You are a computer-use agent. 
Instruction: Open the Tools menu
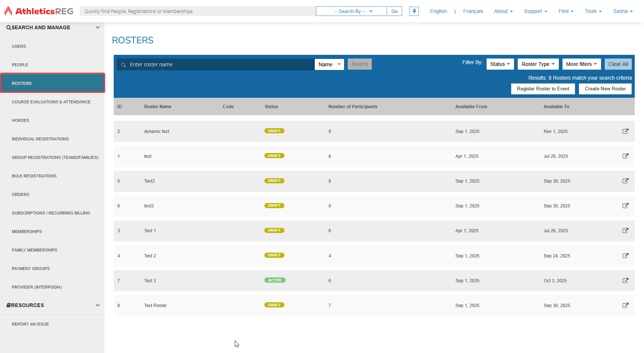click(x=593, y=11)
